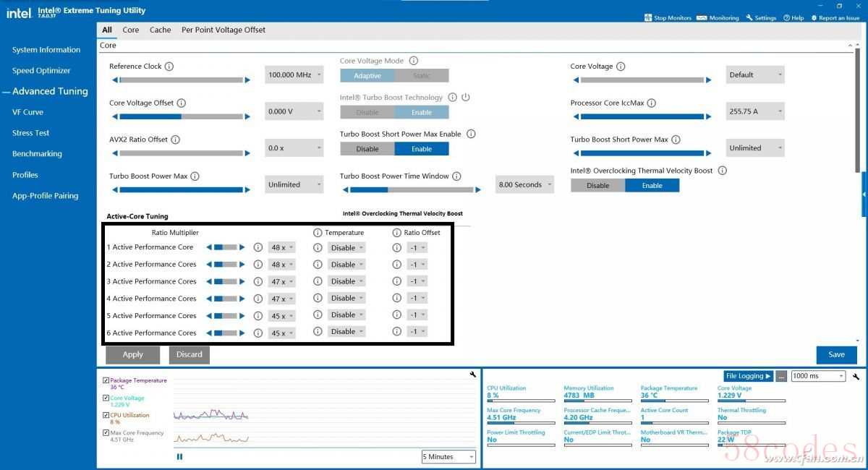Pause the monitoring graph
This screenshot has height=470, width=868.
tap(179, 456)
